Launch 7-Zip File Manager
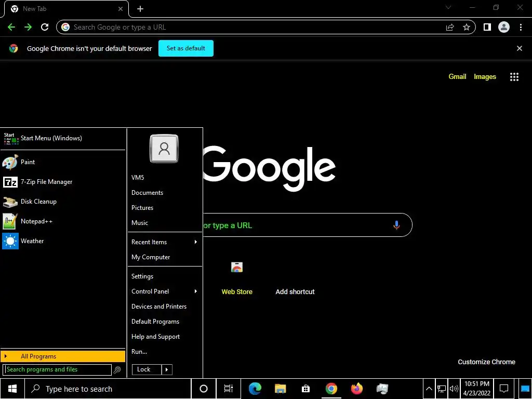This screenshot has width=532, height=399. point(63,182)
